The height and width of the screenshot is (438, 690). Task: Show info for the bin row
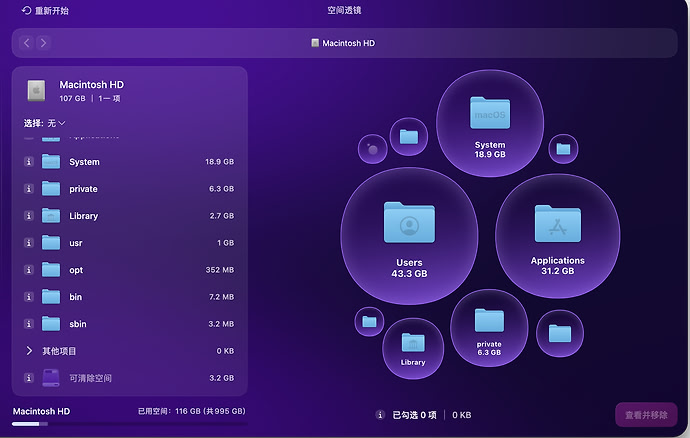[x=29, y=297]
